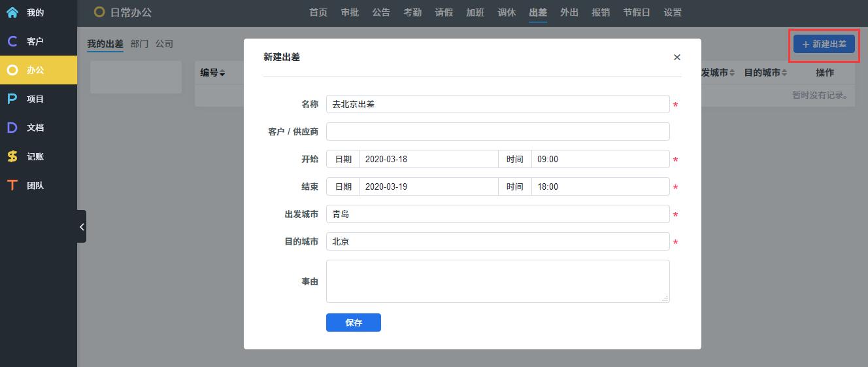Click the end time field 18:00

pos(599,186)
